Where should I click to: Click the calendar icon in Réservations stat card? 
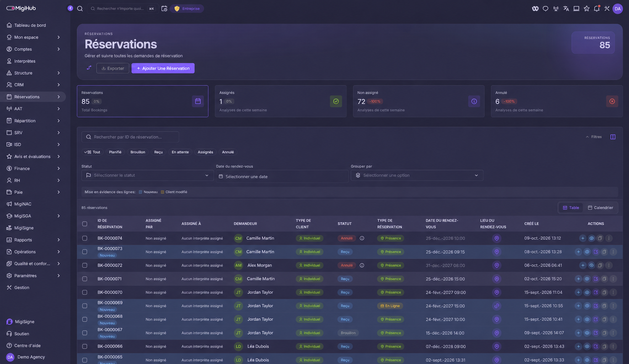pyautogui.click(x=198, y=101)
